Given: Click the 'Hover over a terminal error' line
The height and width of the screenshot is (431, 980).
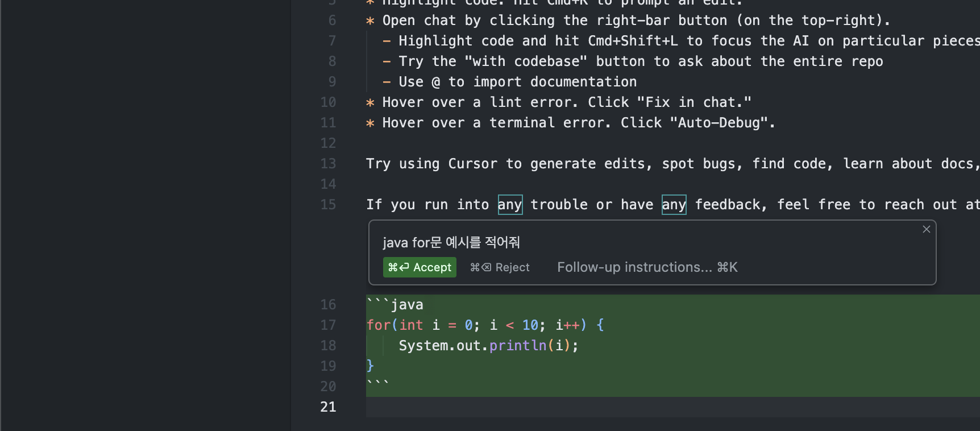Looking at the screenshot, I should click(571, 123).
